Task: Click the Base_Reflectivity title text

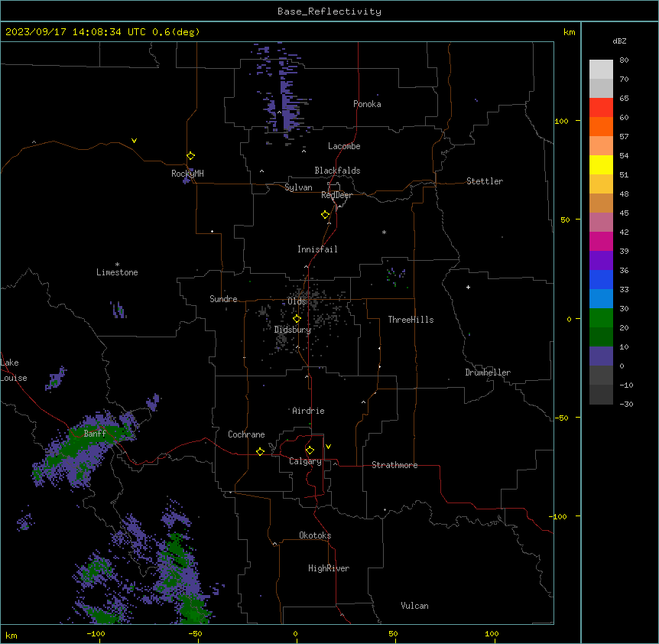Action: [329, 11]
